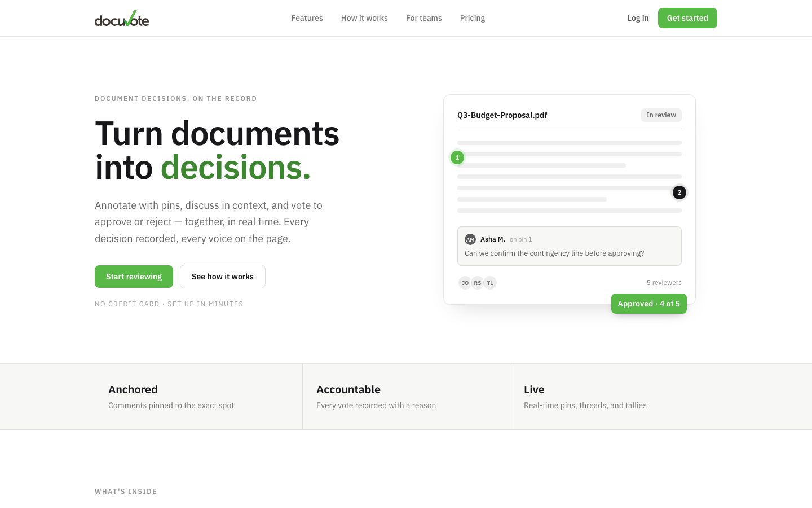The height and width of the screenshot is (508, 812).
Task: Click the comment about the contingency line
Action: pos(554,253)
